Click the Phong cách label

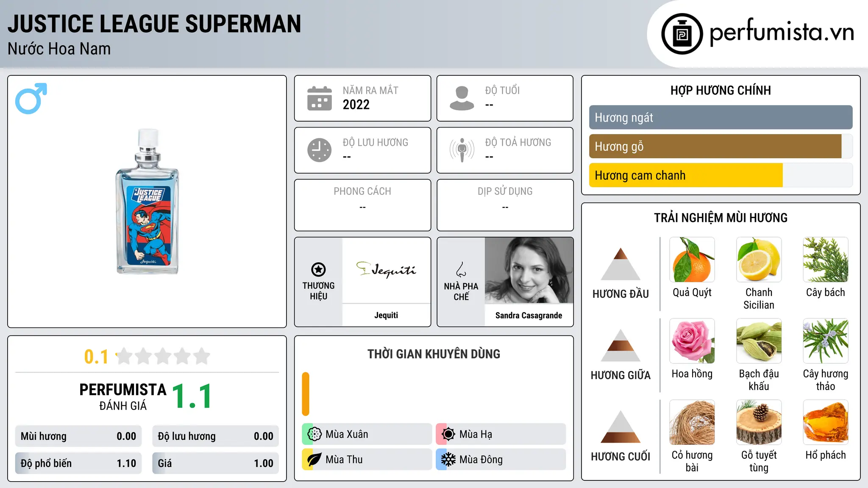point(362,191)
